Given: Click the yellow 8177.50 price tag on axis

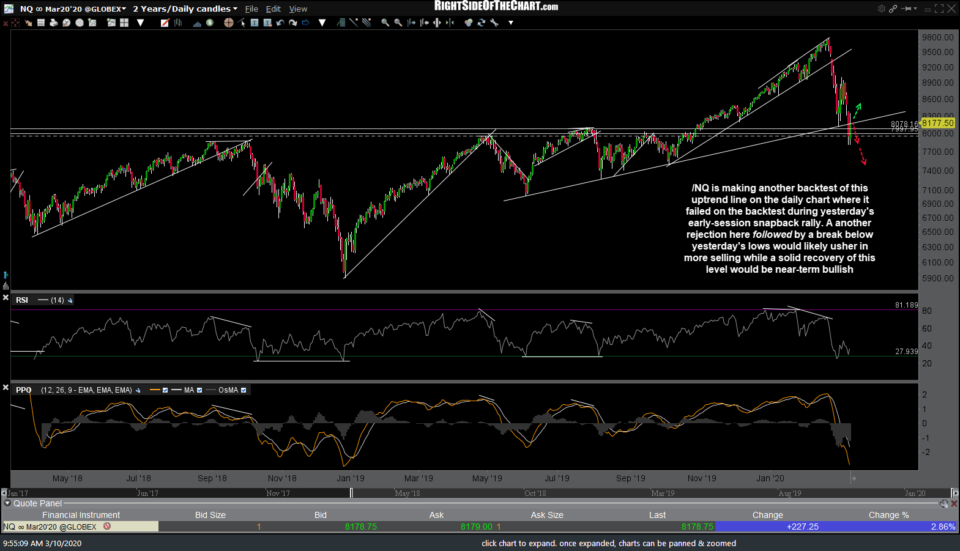Looking at the screenshot, I should point(937,123).
